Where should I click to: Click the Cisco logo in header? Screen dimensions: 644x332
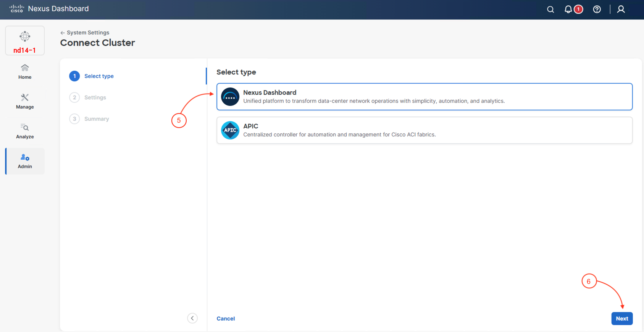[17, 9]
